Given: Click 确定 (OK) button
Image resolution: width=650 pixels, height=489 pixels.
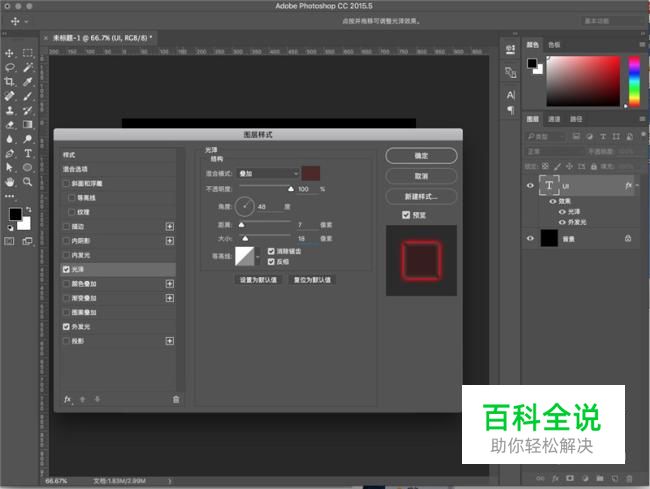Looking at the screenshot, I should 421,156.
